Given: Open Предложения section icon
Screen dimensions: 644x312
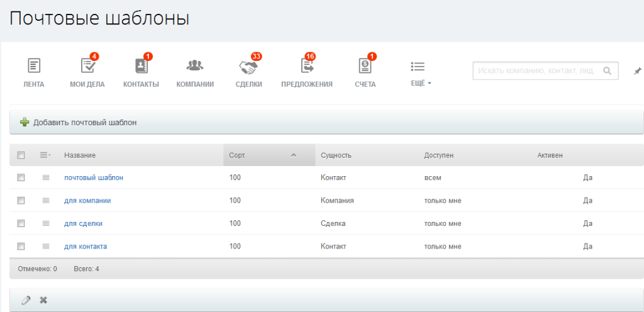Looking at the screenshot, I should pyautogui.click(x=307, y=66).
